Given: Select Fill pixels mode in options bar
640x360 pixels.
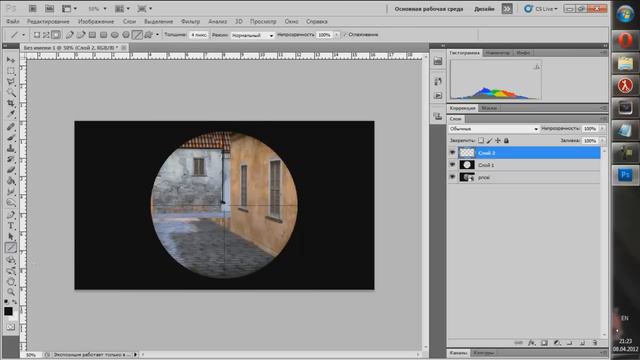Looking at the screenshot, I should click(56, 35).
